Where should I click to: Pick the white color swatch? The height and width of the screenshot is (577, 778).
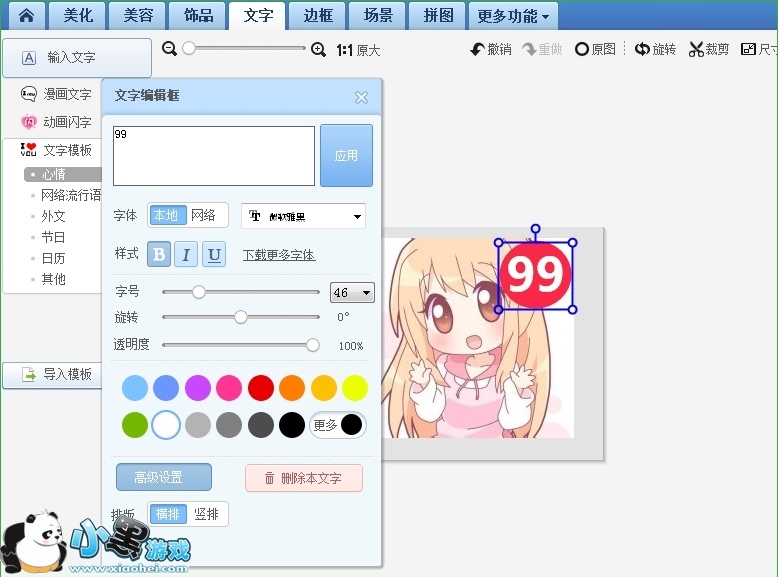[x=166, y=425]
